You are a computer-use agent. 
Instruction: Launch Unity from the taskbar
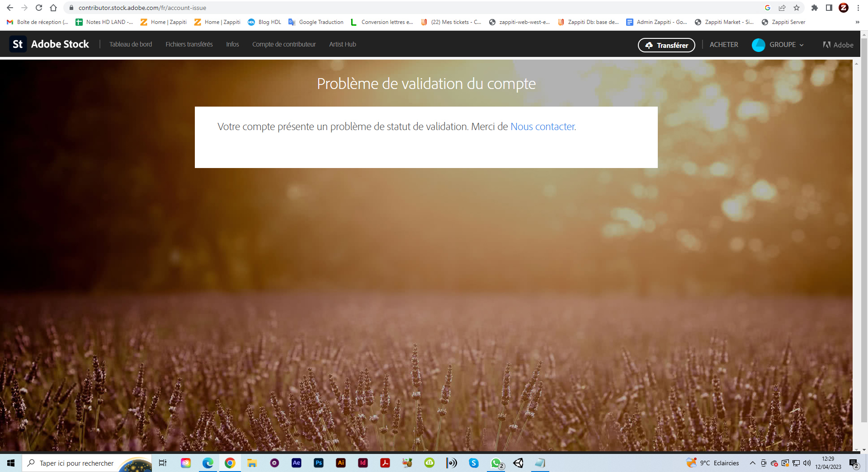pyautogui.click(x=518, y=463)
